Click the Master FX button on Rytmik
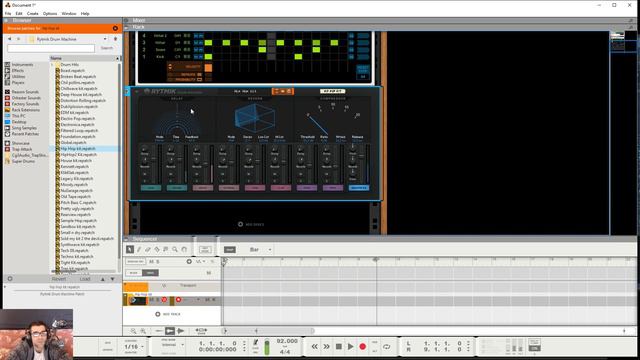This screenshot has width=640, height=360. (x=359, y=188)
